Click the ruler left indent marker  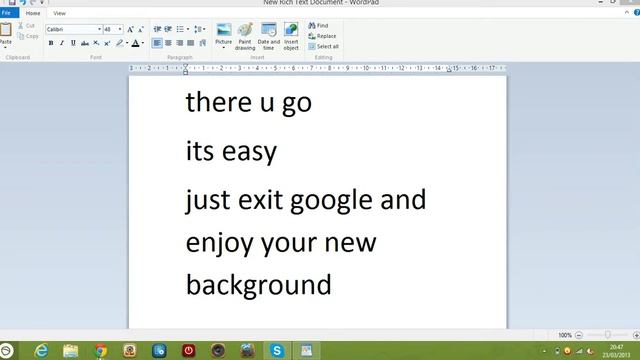click(185, 69)
